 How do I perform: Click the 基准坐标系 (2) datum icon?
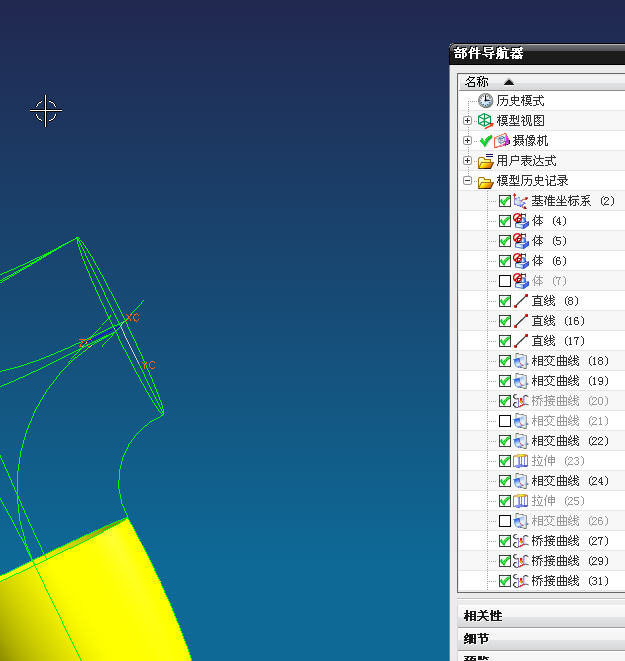point(520,201)
